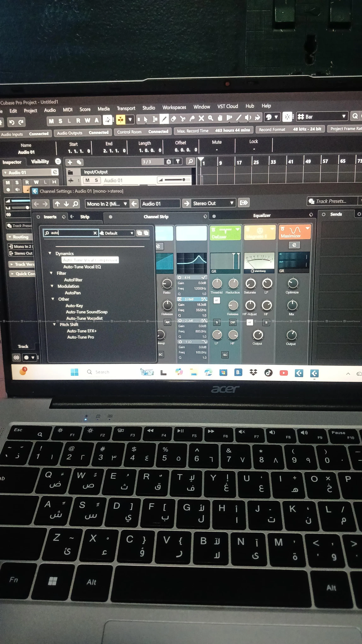362x644 pixels.
Task: Click the Maximizer Optimize knob
Action: [x=293, y=283]
